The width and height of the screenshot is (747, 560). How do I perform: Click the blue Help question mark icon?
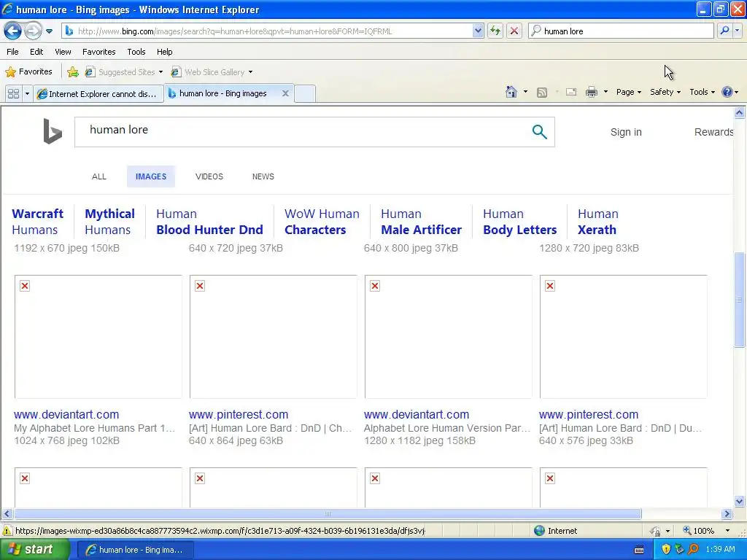[x=727, y=92]
